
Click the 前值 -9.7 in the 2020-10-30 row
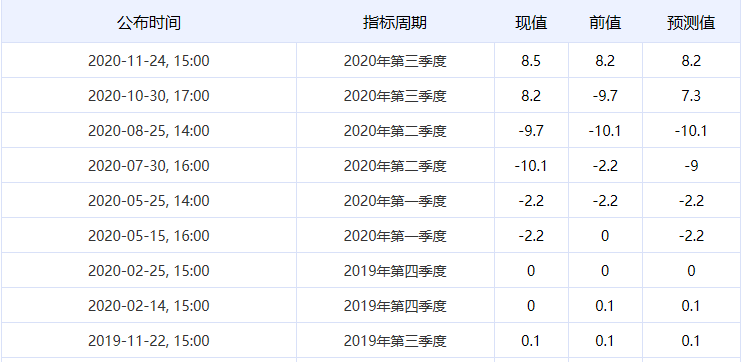point(605,96)
